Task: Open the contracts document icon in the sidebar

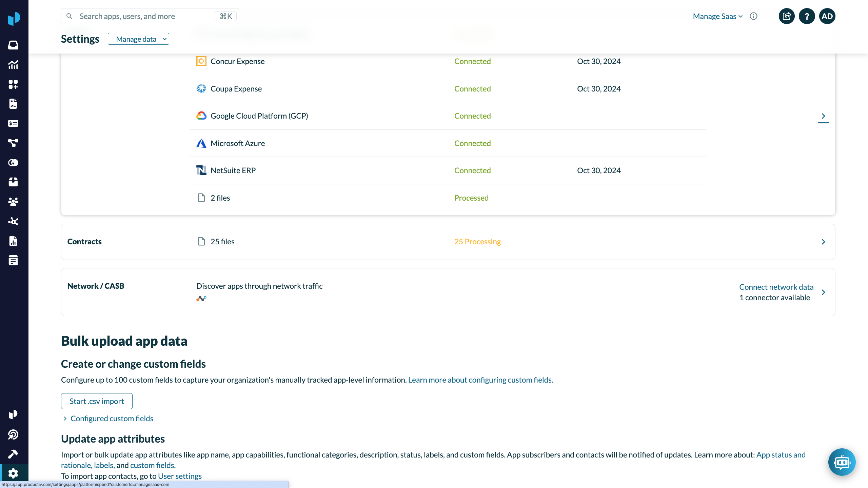Action: (x=13, y=104)
